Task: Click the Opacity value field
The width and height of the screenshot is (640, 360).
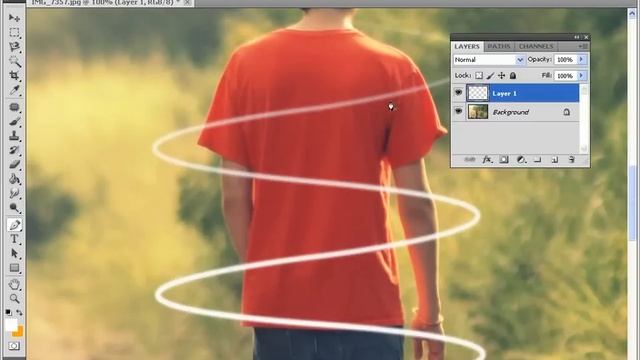Action: (565, 60)
